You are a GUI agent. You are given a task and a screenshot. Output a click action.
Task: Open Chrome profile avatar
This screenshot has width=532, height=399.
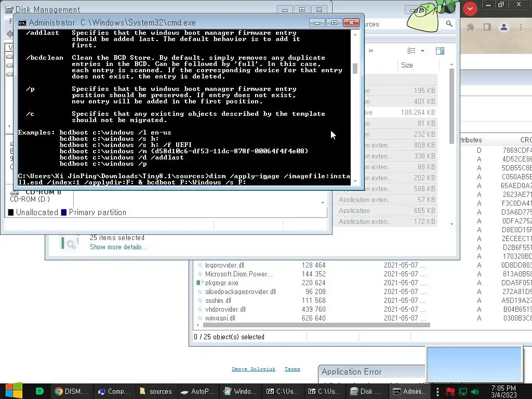(x=504, y=27)
